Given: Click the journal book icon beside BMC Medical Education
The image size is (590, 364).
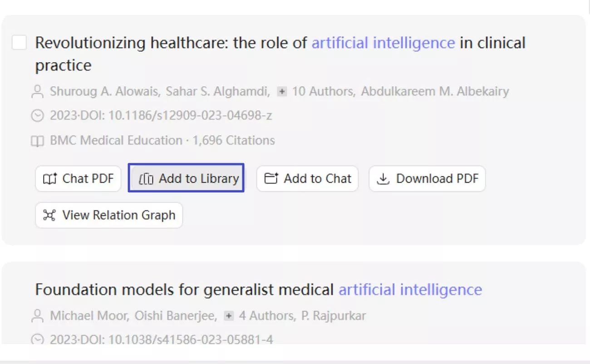Looking at the screenshot, I should (38, 141).
